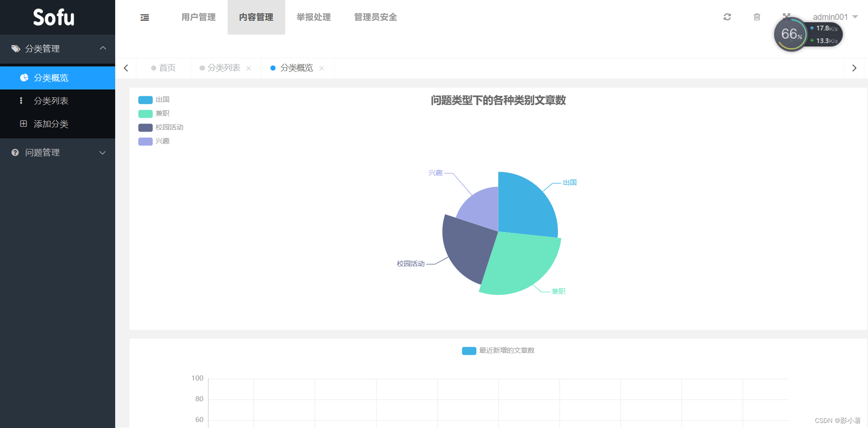This screenshot has width=868, height=428.
Task: Click the pie chart icon beside 分类概览
Action: (x=24, y=77)
